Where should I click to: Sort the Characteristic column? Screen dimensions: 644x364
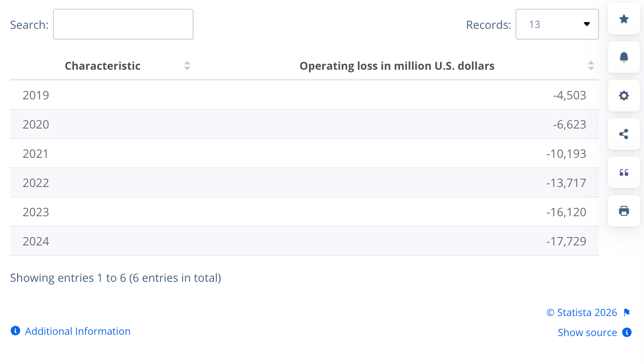187,66
